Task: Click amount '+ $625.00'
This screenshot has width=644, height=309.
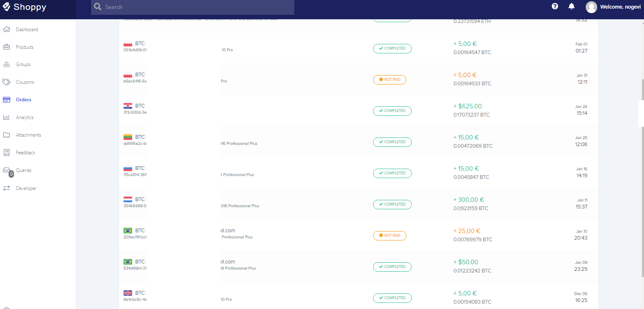Action: [x=468, y=106]
